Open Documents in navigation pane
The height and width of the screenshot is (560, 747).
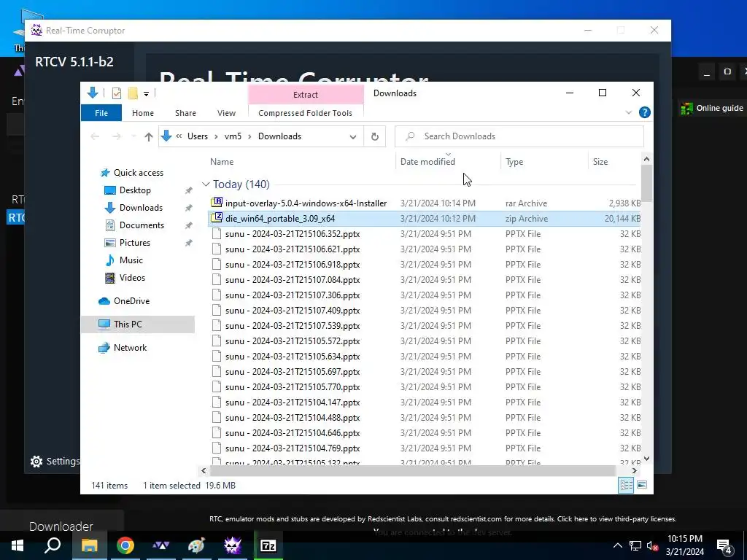[x=142, y=225]
